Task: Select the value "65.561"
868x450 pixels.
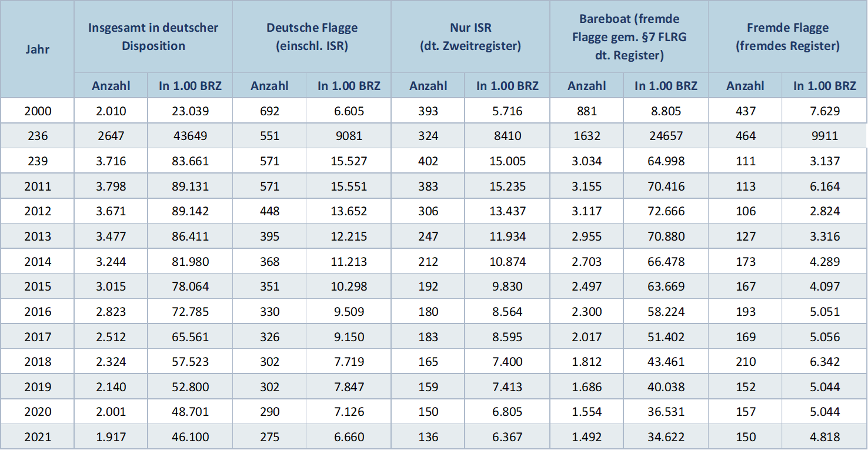Action: tap(190, 337)
